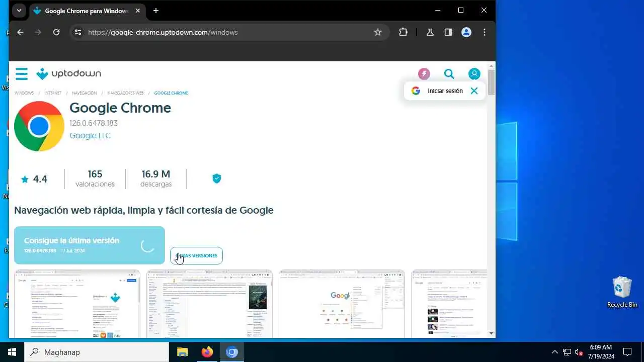The width and height of the screenshot is (644, 362).
Task: Click Consigue la última versión button
Action: pos(90,245)
